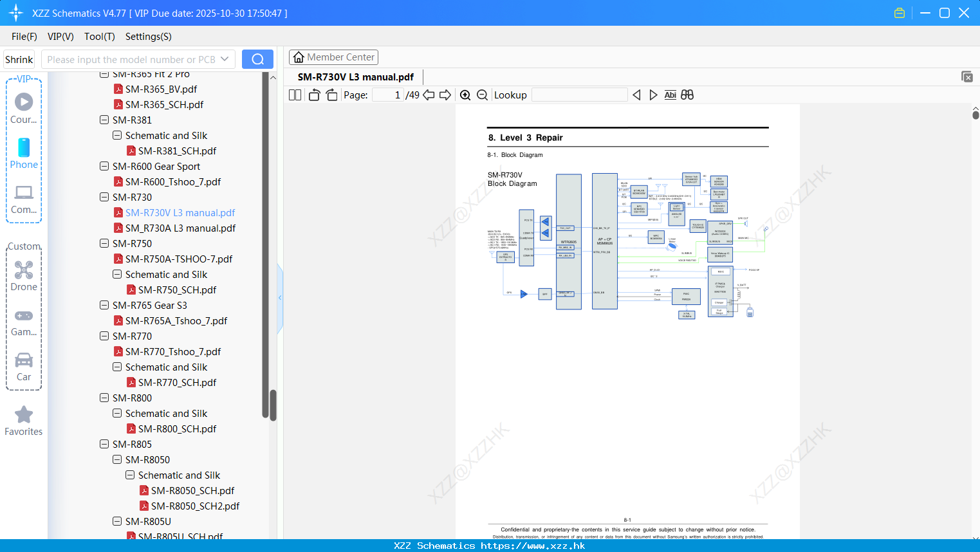Open SM-R8050_SCH.pdf
The height and width of the screenshot is (552, 980).
(x=192, y=490)
